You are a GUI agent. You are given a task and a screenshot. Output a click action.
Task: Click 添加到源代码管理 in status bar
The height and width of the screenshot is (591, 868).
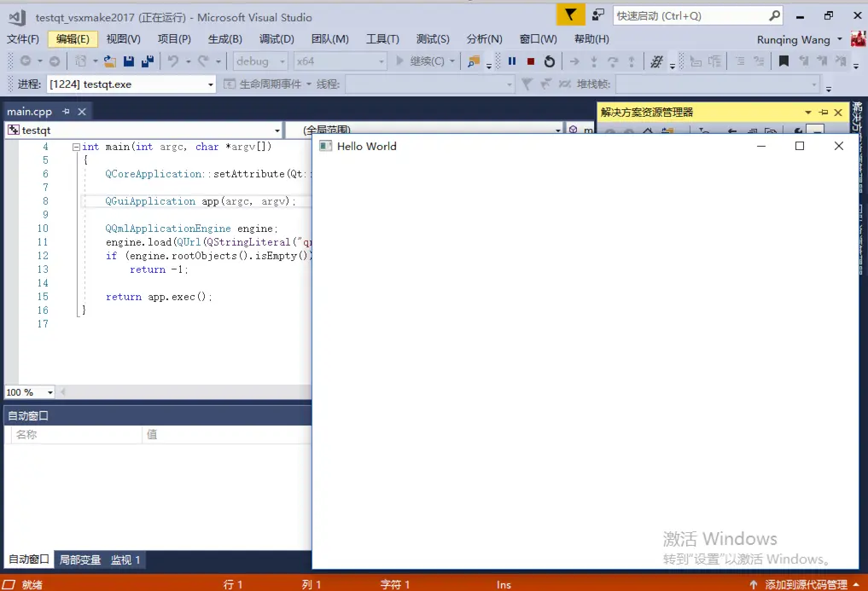click(806, 584)
